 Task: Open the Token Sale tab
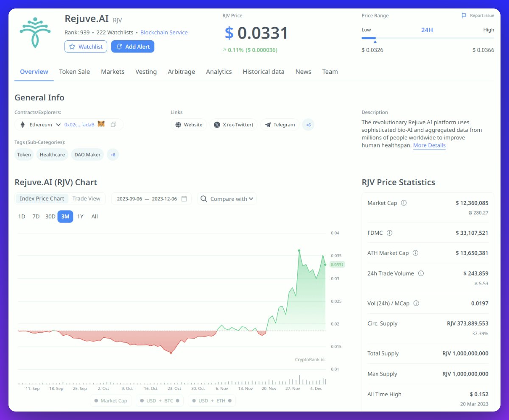pyautogui.click(x=74, y=72)
